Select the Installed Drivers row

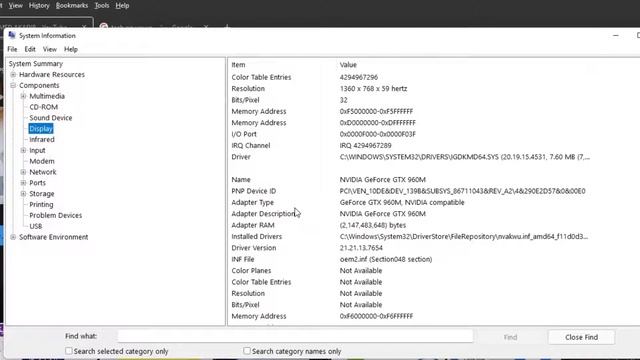409,236
